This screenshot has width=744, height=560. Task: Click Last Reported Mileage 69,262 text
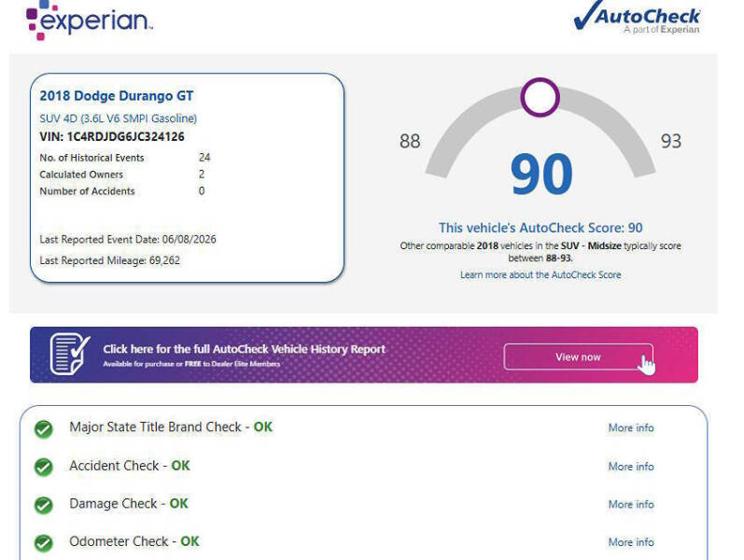[x=109, y=260]
